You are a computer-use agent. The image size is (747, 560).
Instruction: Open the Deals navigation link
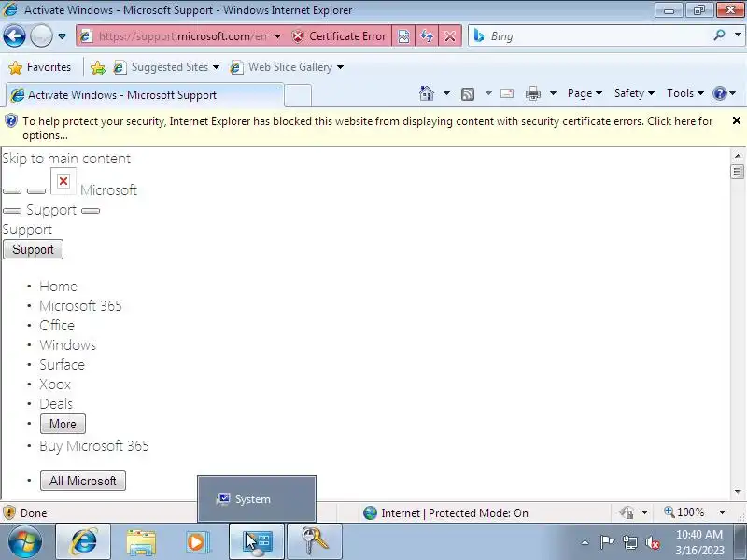coord(56,404)
